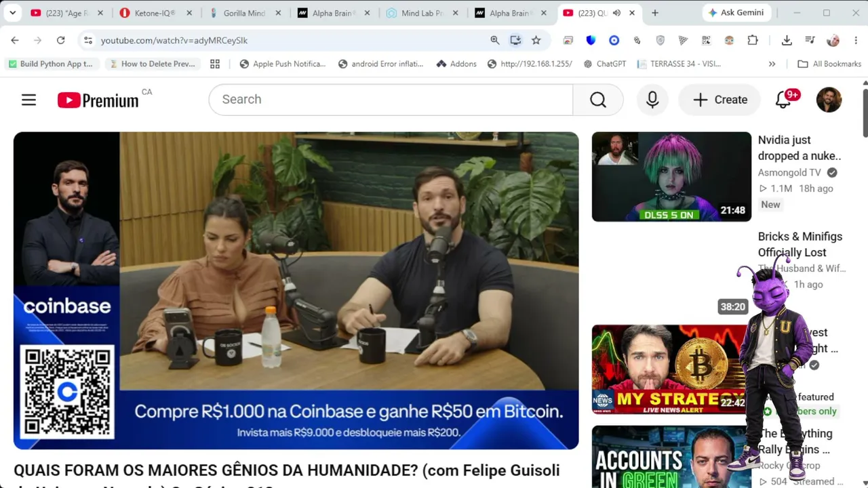Open the tab search dropdown arrow
868x488 pixels.
click(12, 13)
